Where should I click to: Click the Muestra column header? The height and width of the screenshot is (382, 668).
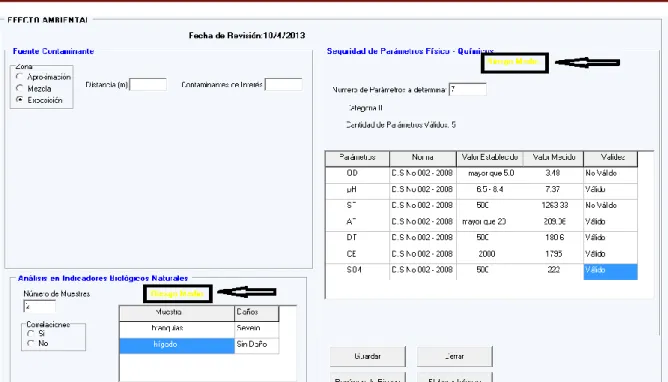pos(177,313)
